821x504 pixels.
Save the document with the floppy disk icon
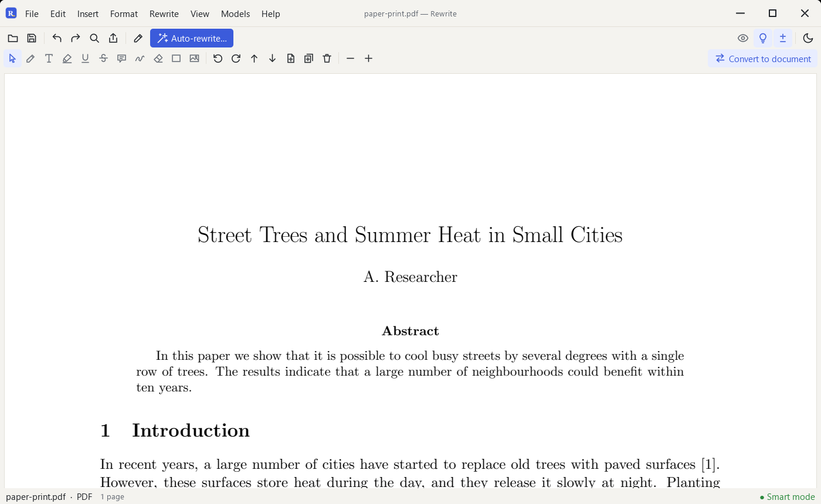coord(32,39)
